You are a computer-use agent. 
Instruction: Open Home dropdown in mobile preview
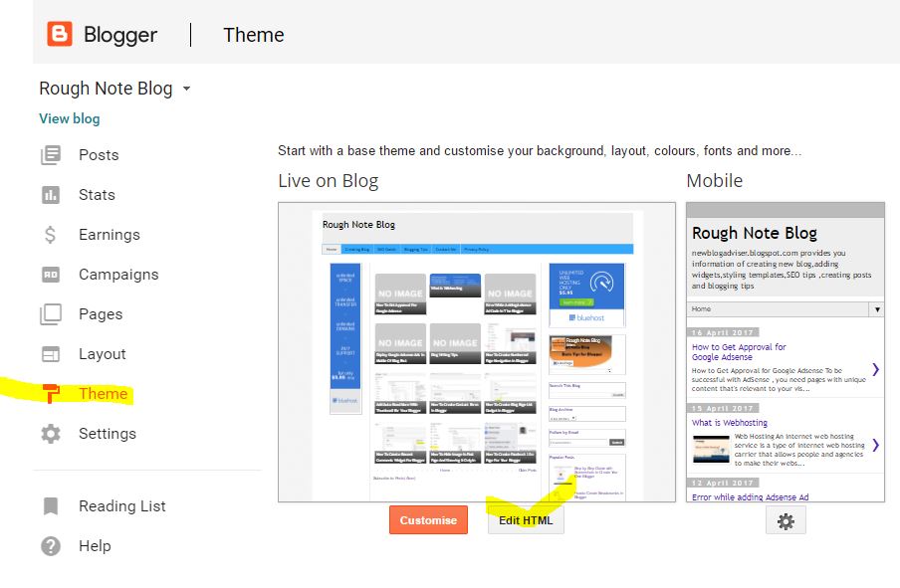tap(785, 309)
